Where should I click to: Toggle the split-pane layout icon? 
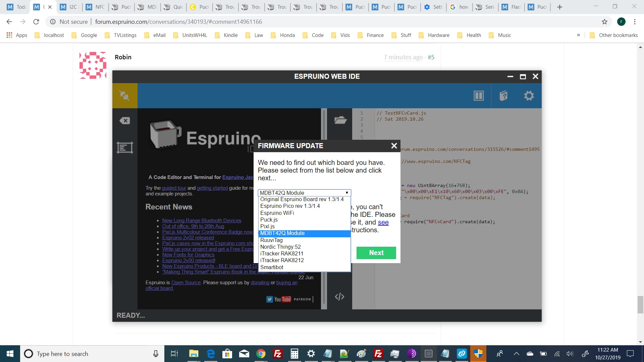479,96
